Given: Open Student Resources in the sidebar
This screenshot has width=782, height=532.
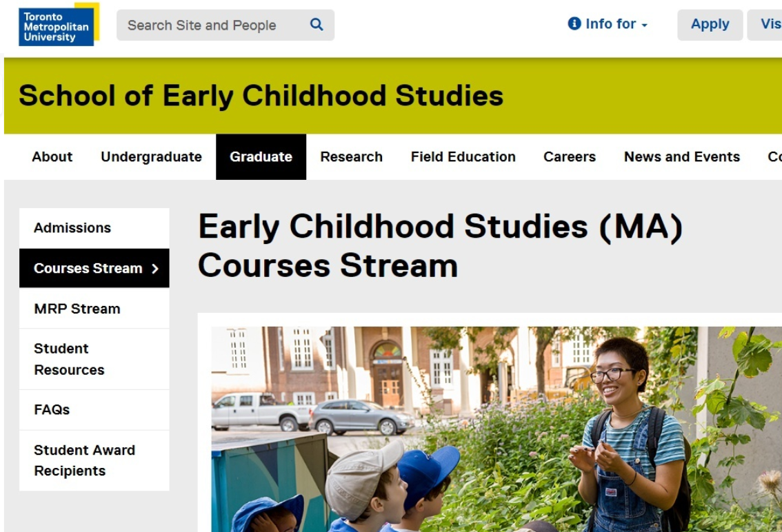Looking at the screenshot, I should (69, 359).
